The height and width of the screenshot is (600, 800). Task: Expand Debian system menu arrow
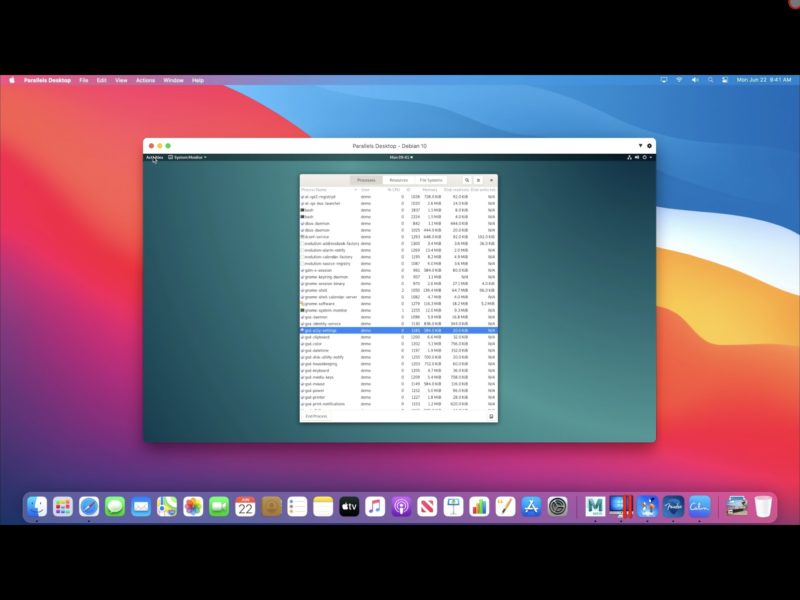click(651, 157)
